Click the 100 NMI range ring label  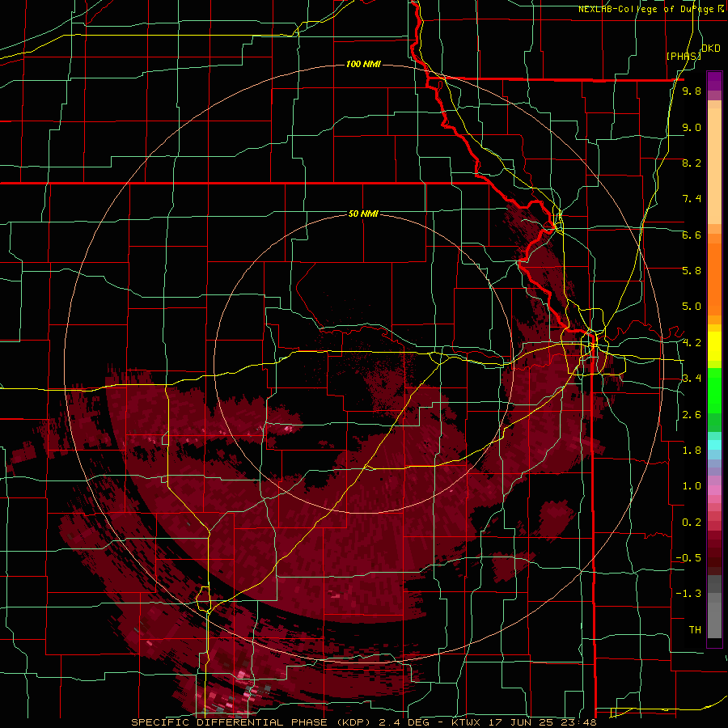point(363,64)
